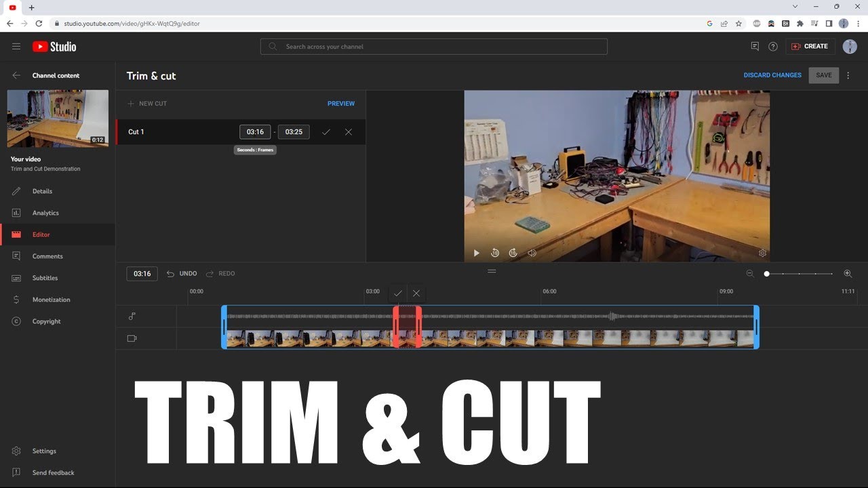Open the three-dot options menu beside Save

point(848,75)
